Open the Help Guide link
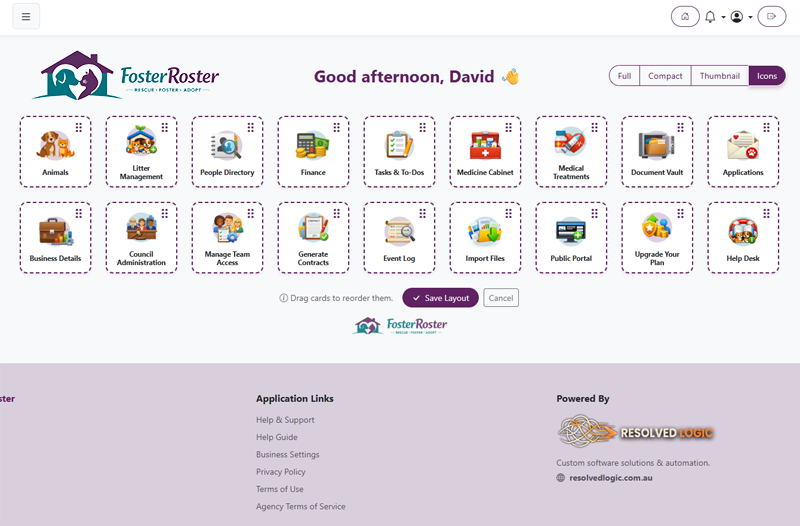The width and height of the screenshot is (800, 526). (277, 437)
